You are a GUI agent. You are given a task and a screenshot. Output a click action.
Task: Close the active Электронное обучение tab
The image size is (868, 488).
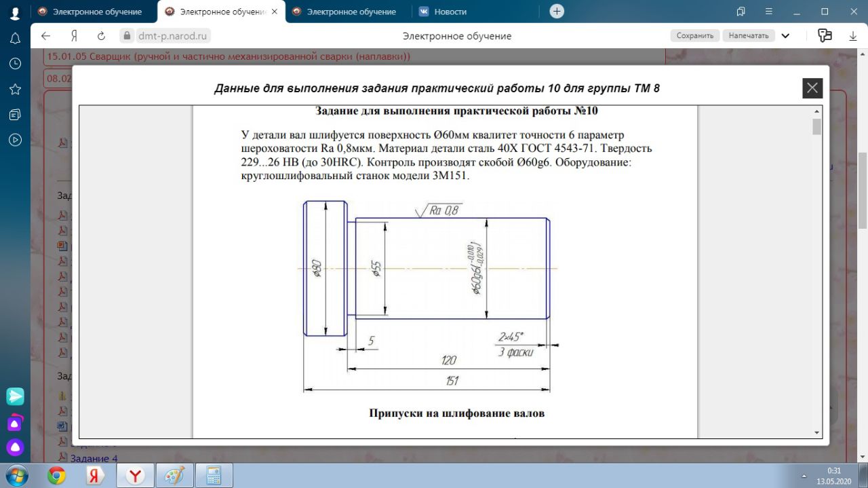275,12
